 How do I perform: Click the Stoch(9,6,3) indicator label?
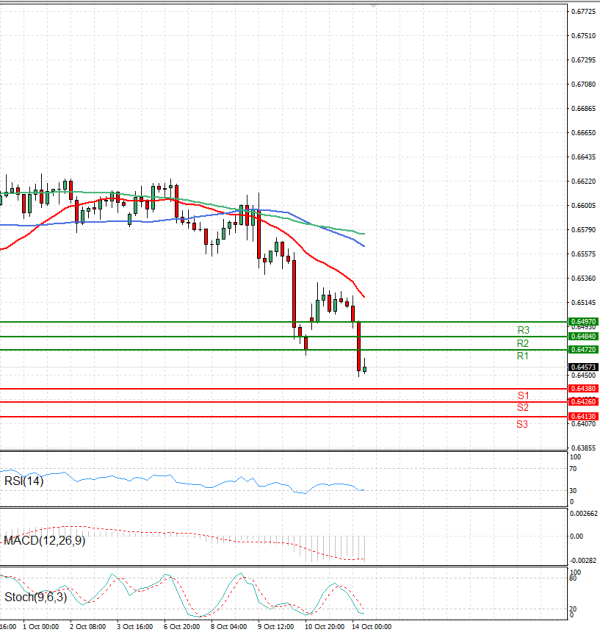coord(36,598)
